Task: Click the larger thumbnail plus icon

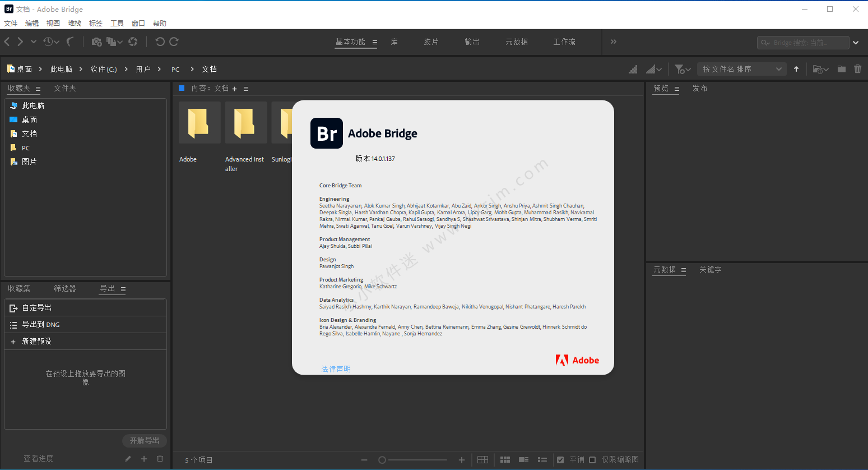Action: [x=462, y=460]
